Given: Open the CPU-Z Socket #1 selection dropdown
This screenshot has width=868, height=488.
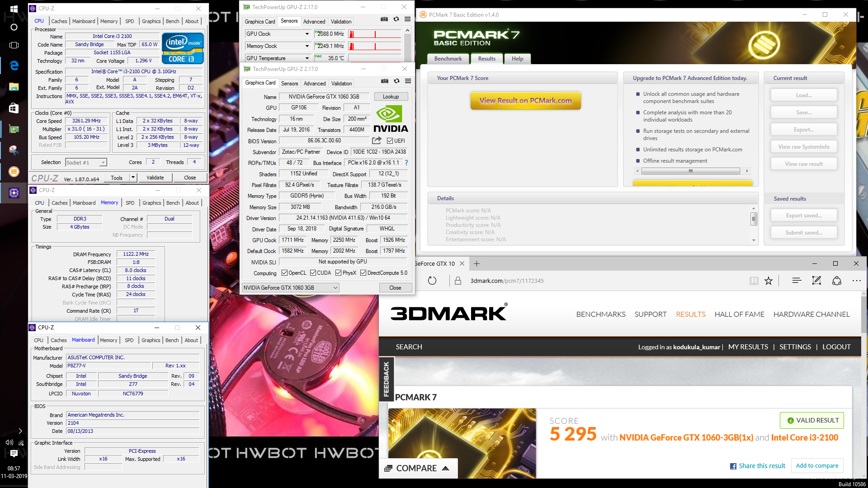Looking at the screenshot, I should click(86, 163).
